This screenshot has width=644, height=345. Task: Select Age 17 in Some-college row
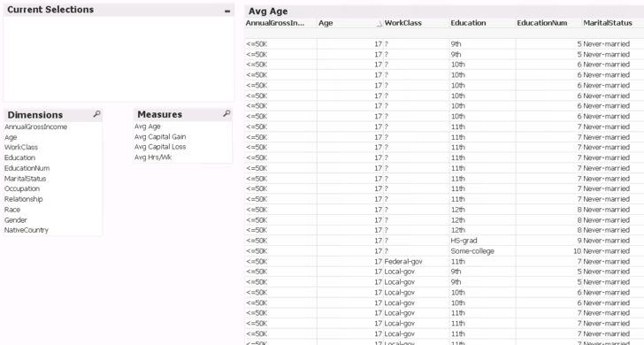[350, 251]
